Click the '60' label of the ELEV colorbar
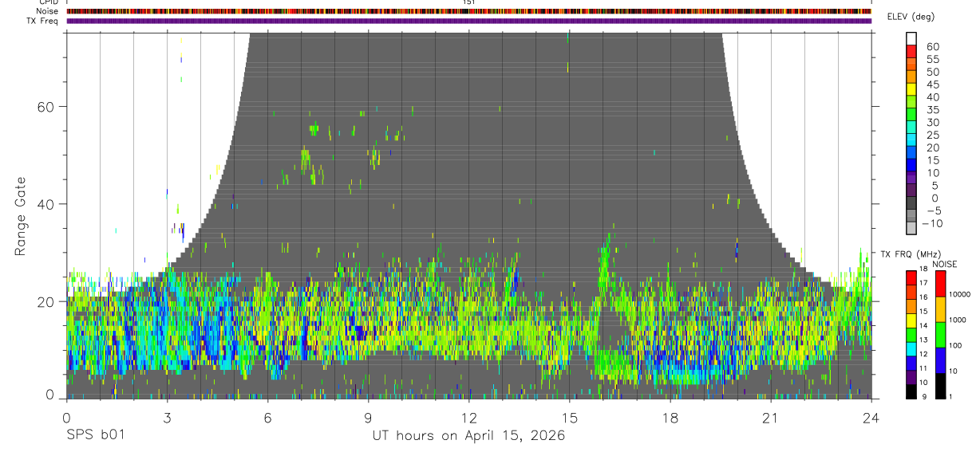This screenshot has height=452, width=980. (x=933, y=46)
